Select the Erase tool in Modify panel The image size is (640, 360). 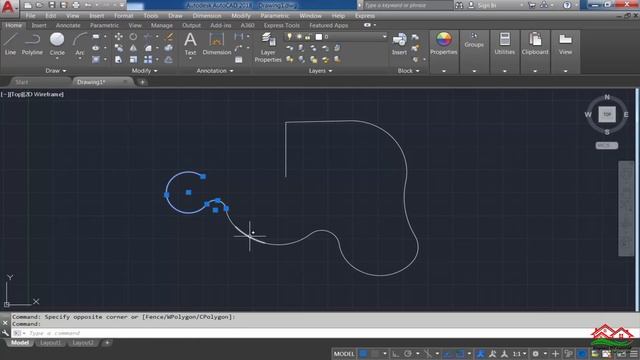pyautogui.click(x=169, y=37)
